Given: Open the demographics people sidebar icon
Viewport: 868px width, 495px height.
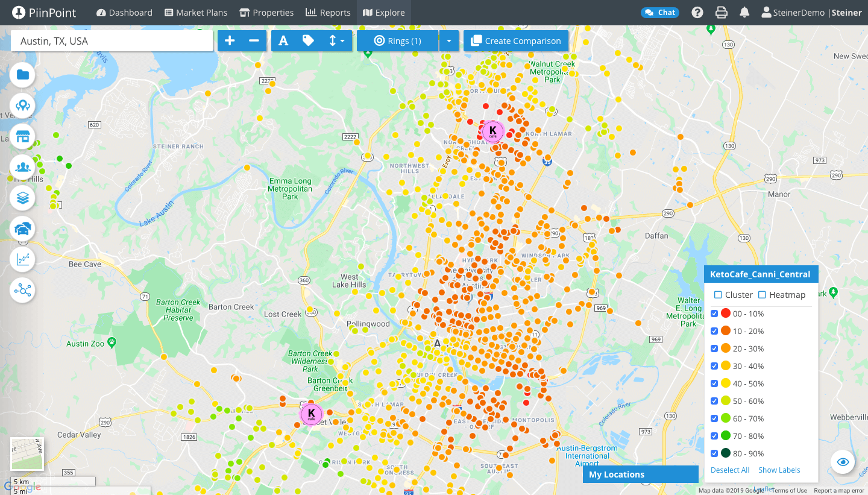Looking at the screenshot, I should click(x=23, y=167).
